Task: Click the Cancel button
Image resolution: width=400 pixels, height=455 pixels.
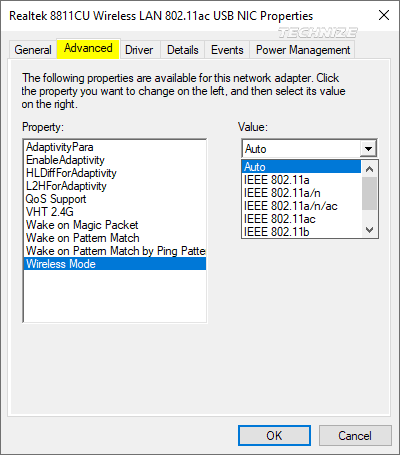Action: (355, 435)
